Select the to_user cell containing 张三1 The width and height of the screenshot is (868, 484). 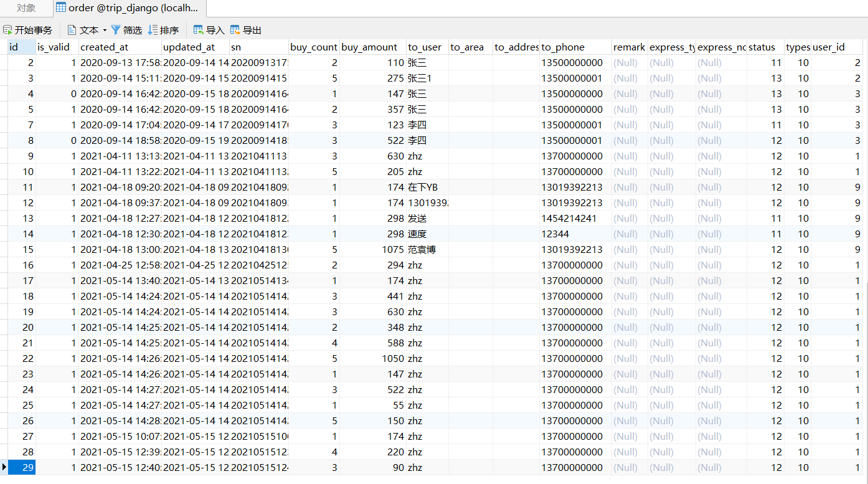tap(428, 78)
